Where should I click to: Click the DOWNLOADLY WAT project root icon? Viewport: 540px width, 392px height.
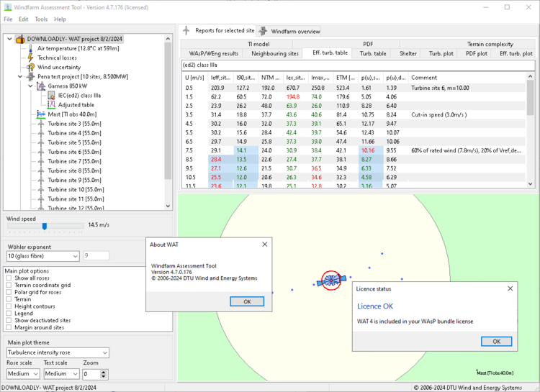[x=20, y=39]
